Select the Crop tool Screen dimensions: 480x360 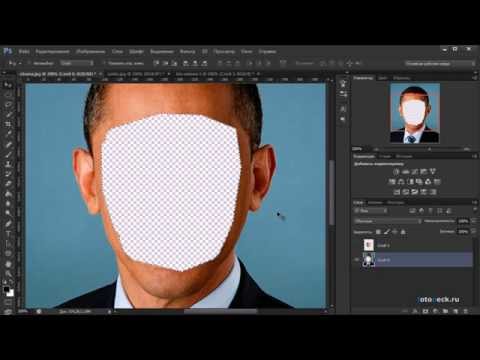[x=8, y=124]
